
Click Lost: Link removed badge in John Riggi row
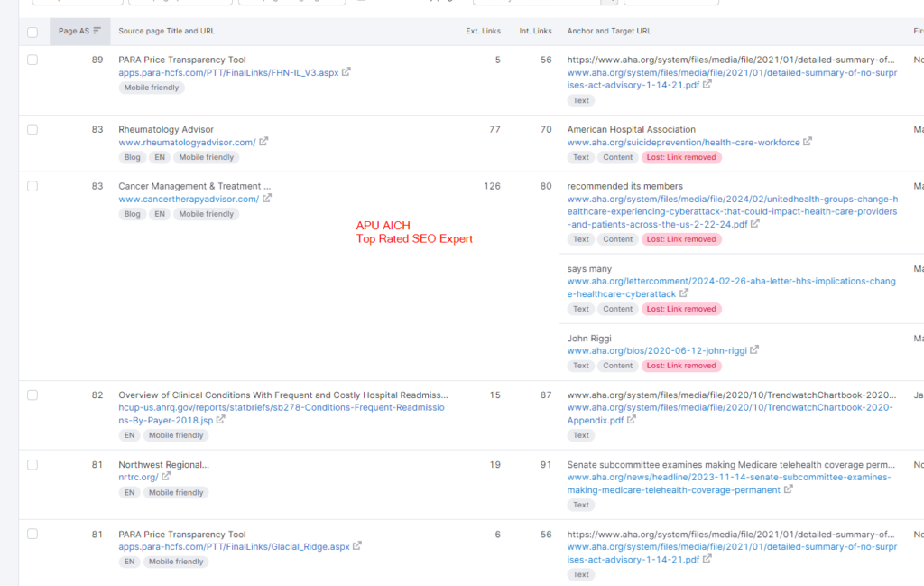coord(681,366)
